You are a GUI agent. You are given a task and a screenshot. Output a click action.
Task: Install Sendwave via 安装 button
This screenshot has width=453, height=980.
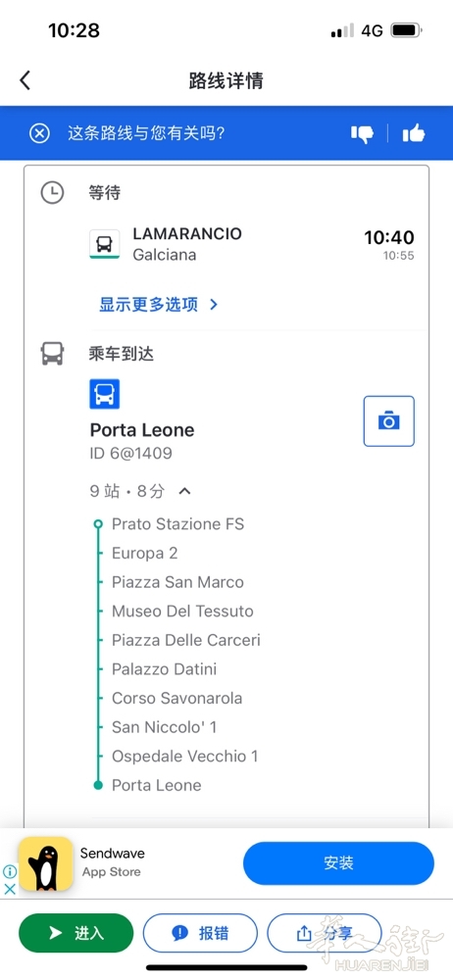(338, 863)
